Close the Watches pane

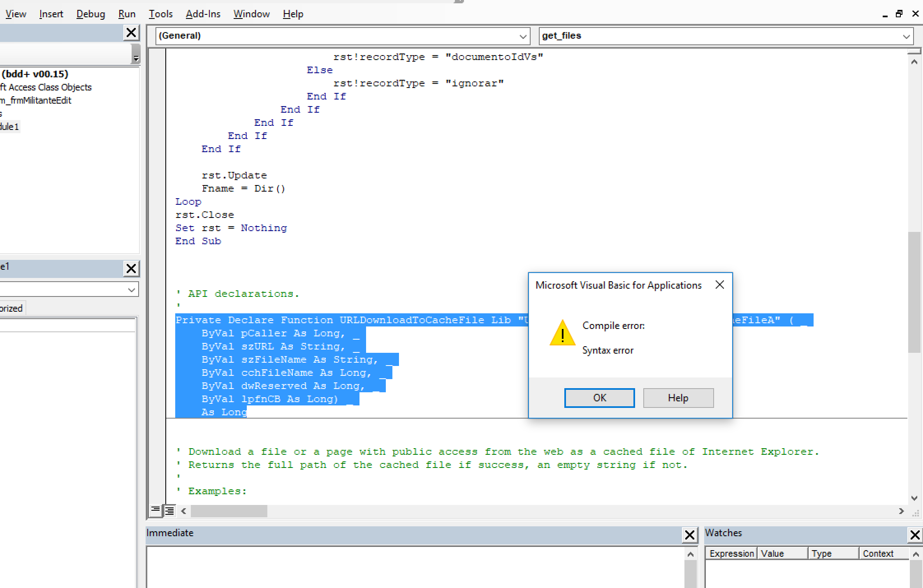click(x=915, y=535)
